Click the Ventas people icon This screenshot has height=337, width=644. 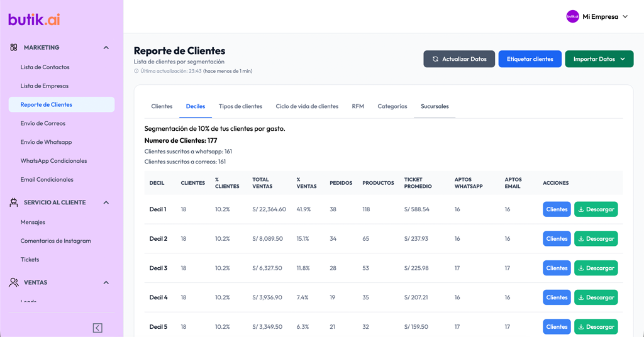coord(14,282)
